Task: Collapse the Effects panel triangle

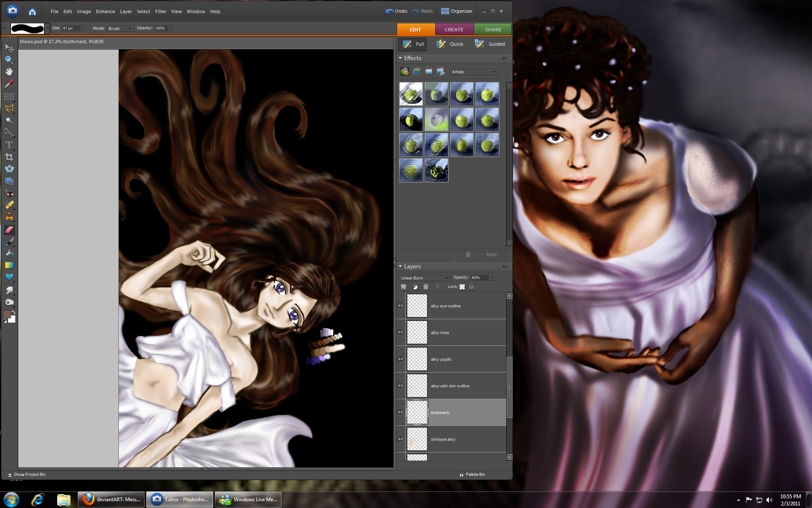Action: point(400,58)
